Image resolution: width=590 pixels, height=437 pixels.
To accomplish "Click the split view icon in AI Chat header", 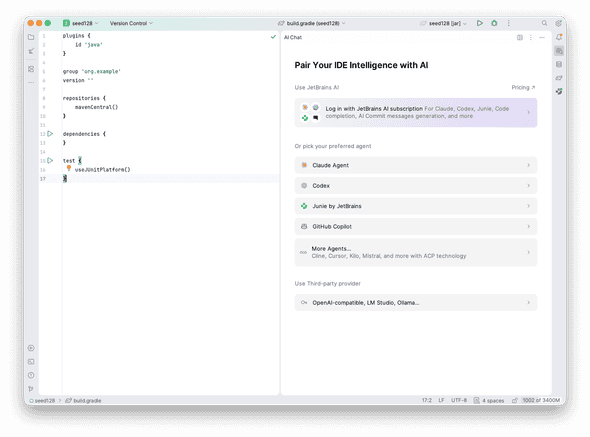I will (520, 37).
